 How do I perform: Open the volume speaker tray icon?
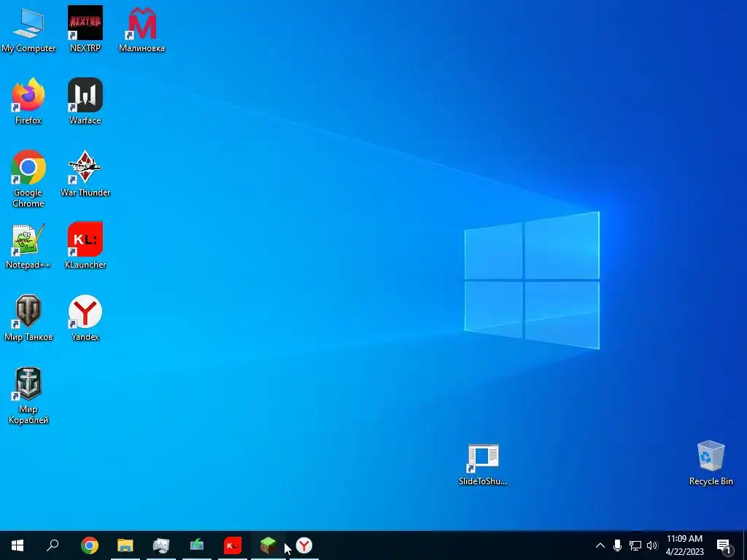[652, 545]
